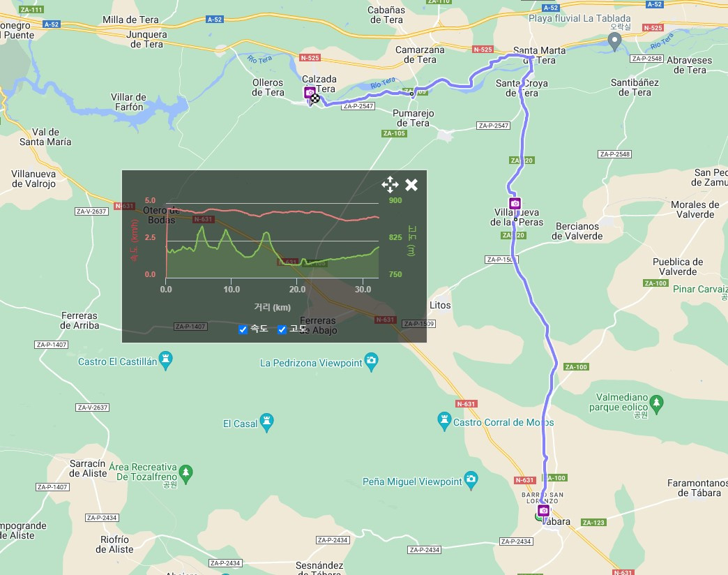728x575 pixels.
Task: Click the Área Recreativa De Tozalfreno tree icon
Action: (x=185, y=474)
